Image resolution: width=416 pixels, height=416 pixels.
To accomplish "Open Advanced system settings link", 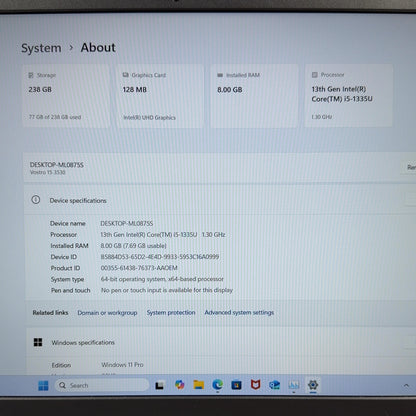I will click(239, 312).
